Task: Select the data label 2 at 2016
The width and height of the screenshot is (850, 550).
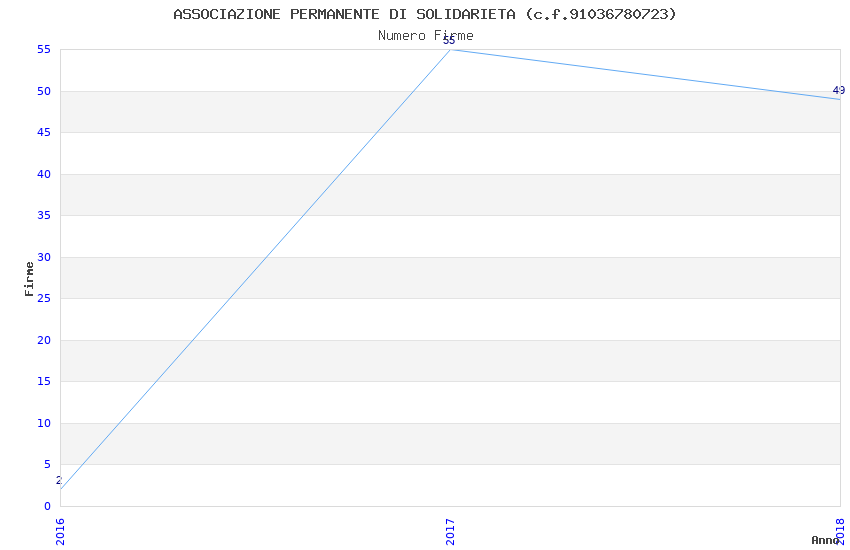Action: 59,480
